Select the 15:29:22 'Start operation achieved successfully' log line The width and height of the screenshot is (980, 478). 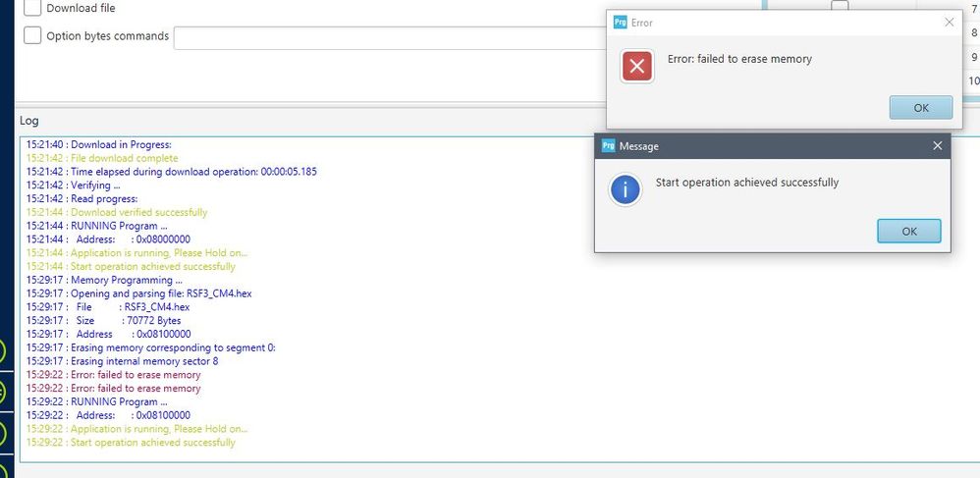tap(131, 443)
